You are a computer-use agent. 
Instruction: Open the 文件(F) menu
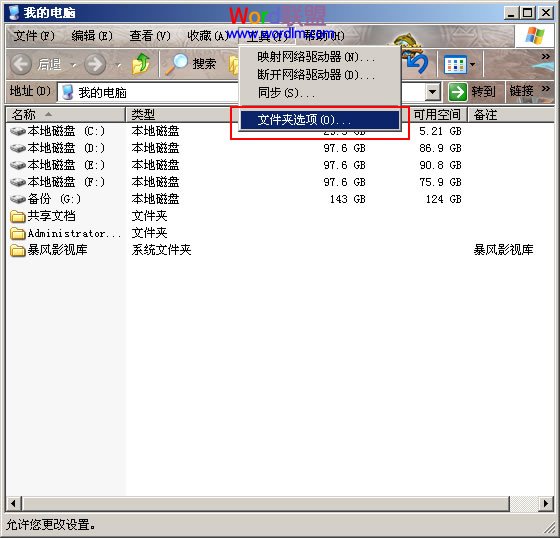[34, 36]
